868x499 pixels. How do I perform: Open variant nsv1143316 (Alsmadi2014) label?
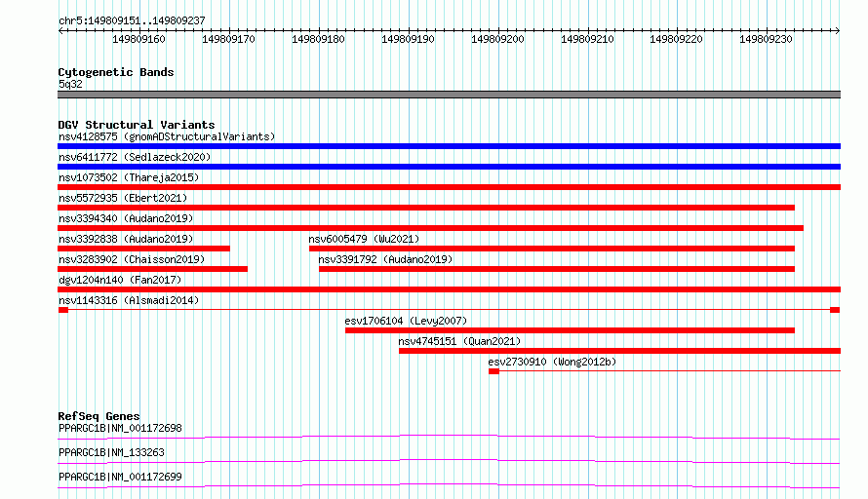pyautogui.click(x=129, y=300)
